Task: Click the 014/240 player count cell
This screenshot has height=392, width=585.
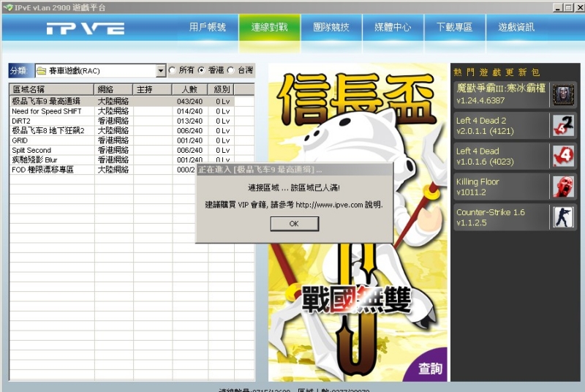Action: (x=189, y=111)
